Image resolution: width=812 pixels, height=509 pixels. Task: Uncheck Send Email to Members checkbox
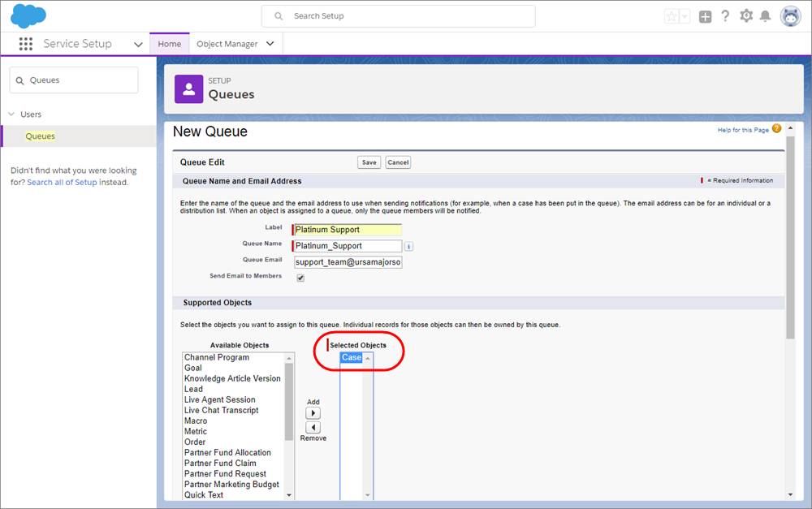click(x=300, y=278)
